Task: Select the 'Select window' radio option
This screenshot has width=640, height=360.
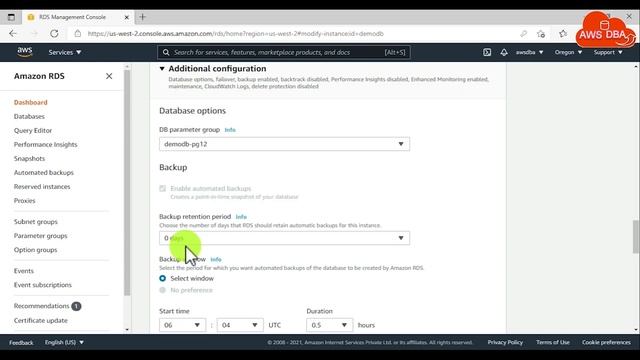Action: (162, 278)
